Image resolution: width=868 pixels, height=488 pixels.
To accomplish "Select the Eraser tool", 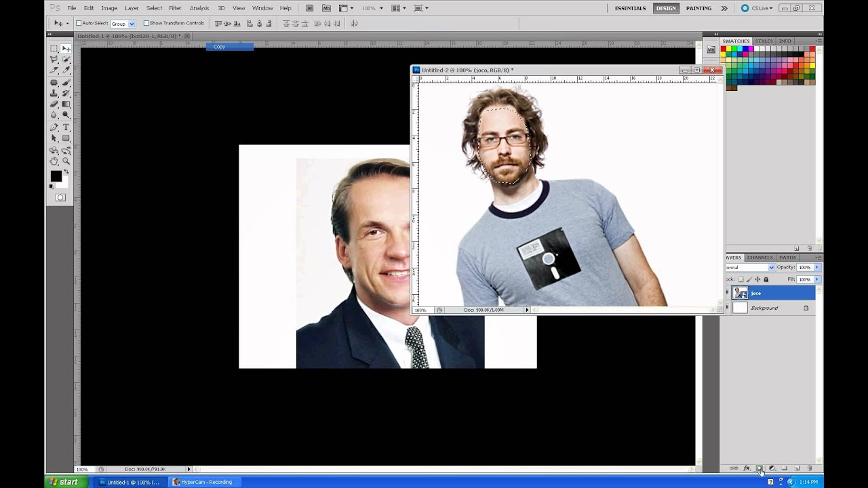I will coord(54,104).
